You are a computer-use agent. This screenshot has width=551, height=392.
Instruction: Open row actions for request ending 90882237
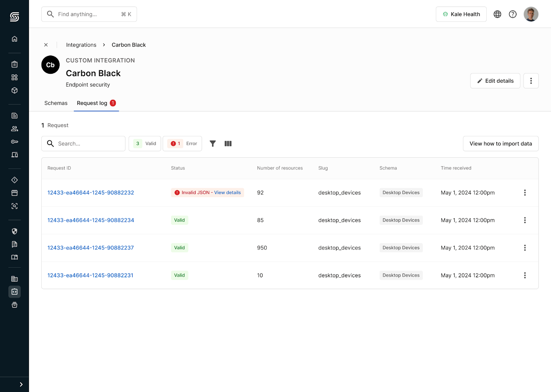tap(525, 248)
